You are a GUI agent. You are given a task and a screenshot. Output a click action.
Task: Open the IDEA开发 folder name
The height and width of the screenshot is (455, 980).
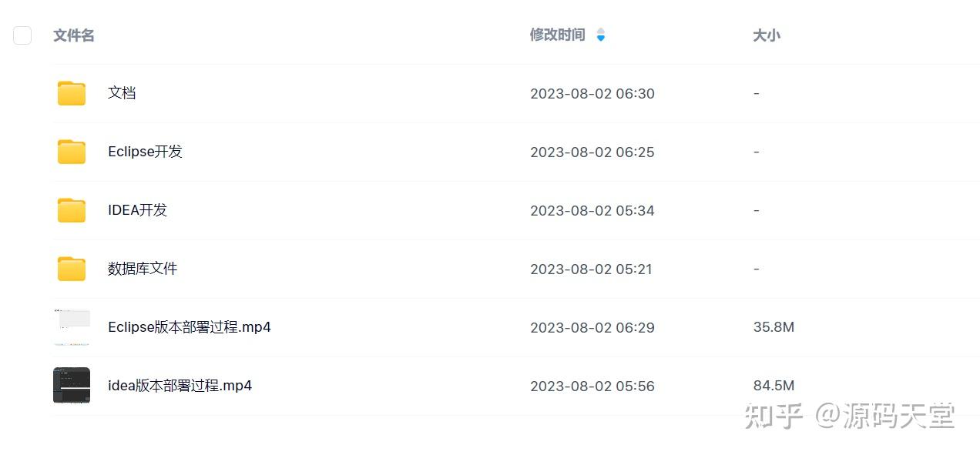137,210
